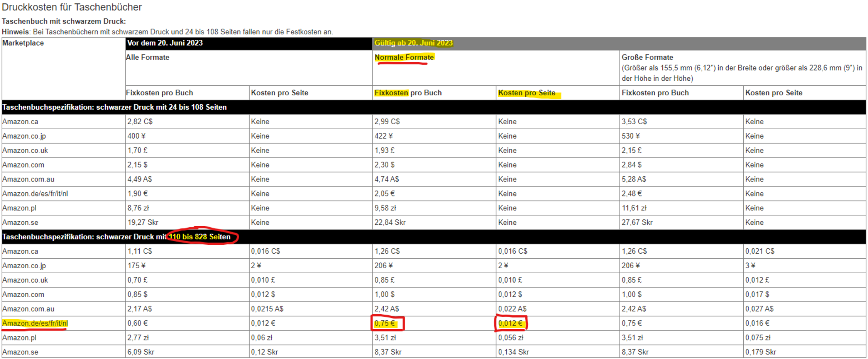Click the '2,48 €' cell
Image resolution: width=868 pixels, height=359 pixels.
[682, 194]
